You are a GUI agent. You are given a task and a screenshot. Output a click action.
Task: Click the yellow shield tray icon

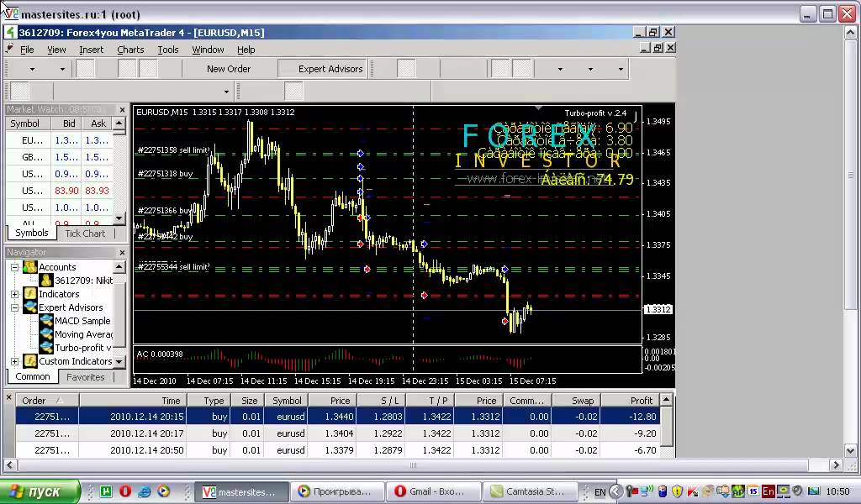coord(677,491)
